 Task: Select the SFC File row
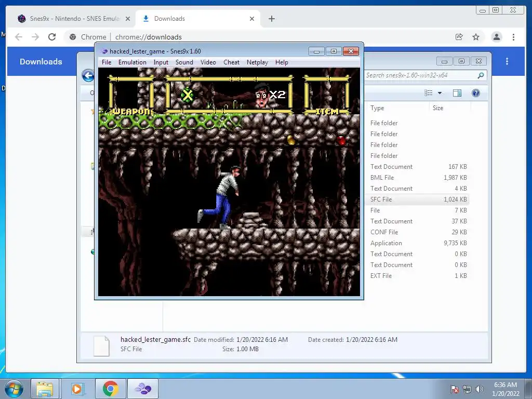pyautogui.click(x=418, y=199)
